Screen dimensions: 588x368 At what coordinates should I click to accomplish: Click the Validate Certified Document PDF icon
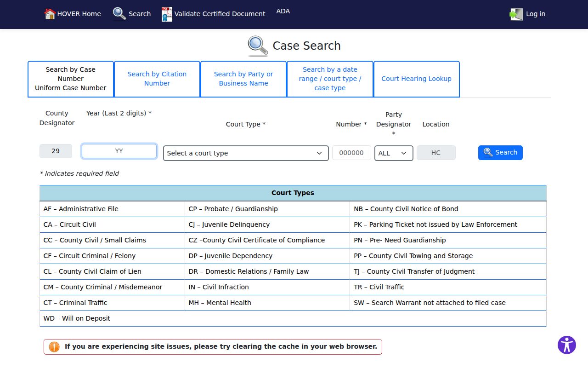click(x=167, y=14)
